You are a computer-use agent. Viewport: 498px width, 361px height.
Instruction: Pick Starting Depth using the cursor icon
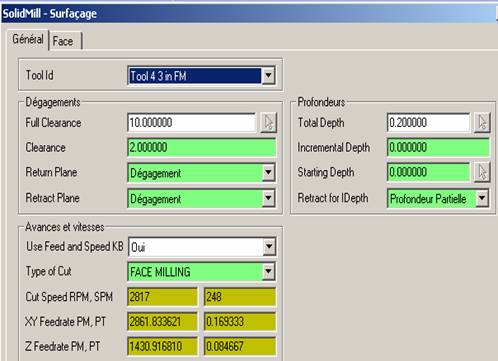[x=482, y=172]
